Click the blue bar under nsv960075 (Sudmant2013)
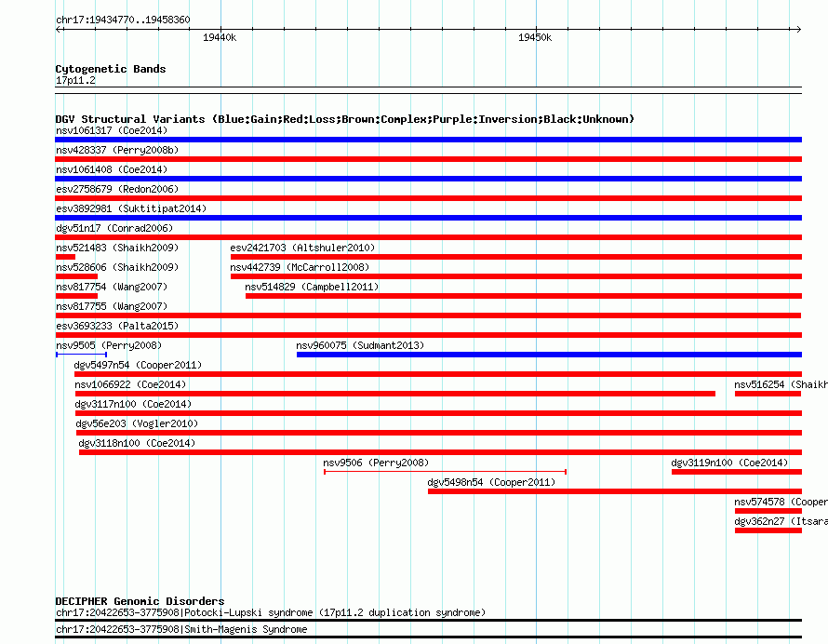828x644 pixels. coord(549,355)
